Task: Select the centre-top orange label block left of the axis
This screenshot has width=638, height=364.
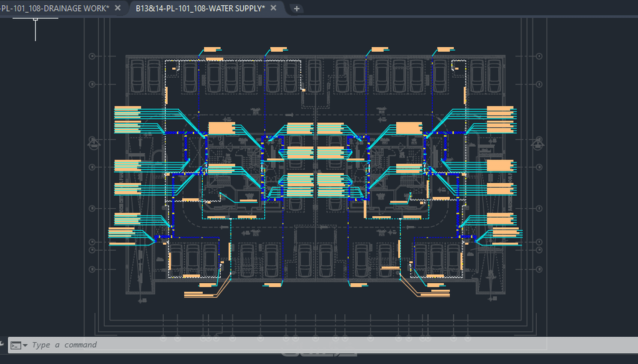Action: point(300,129)
